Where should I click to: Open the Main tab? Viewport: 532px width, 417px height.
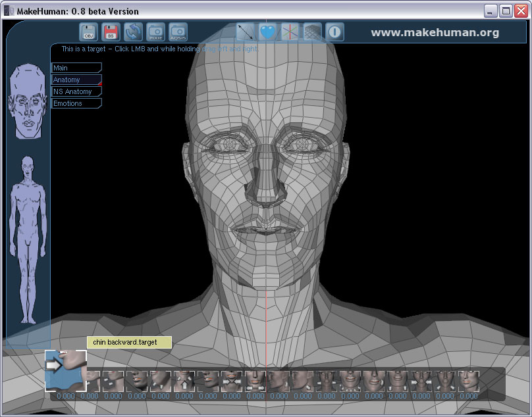pyautogui.click(x=76, y=68)
